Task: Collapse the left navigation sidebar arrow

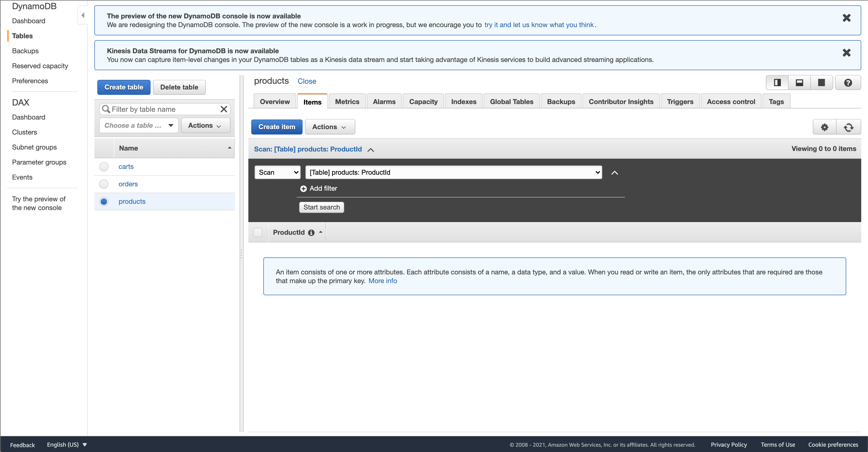Action: [x=83, y=15]
